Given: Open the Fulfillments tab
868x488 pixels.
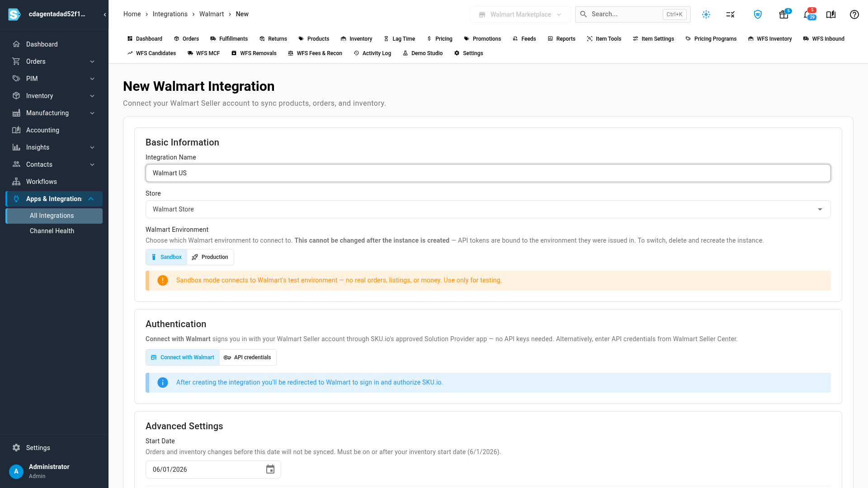Looking at the screenshot, I should pyautogui.click(x=229, y=39).
